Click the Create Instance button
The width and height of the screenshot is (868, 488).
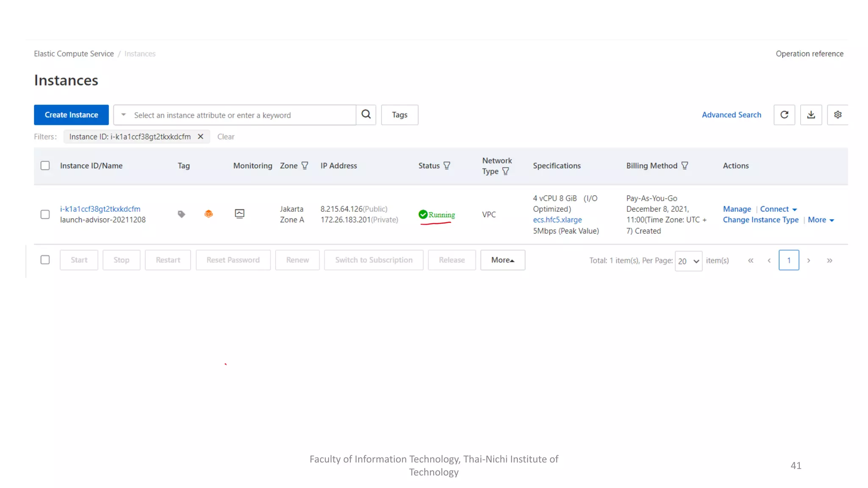click(71, 115)
